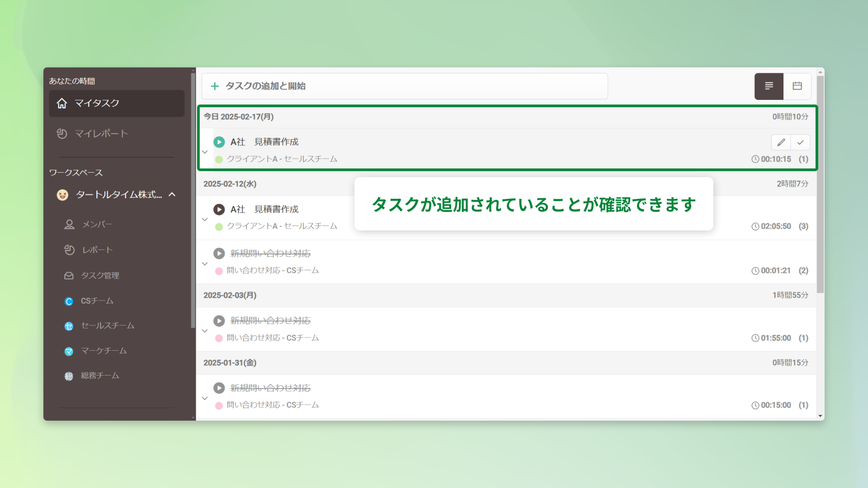
Task: Expand today's A社 見積書作成 entry details
Action: (x=205, y=151)
